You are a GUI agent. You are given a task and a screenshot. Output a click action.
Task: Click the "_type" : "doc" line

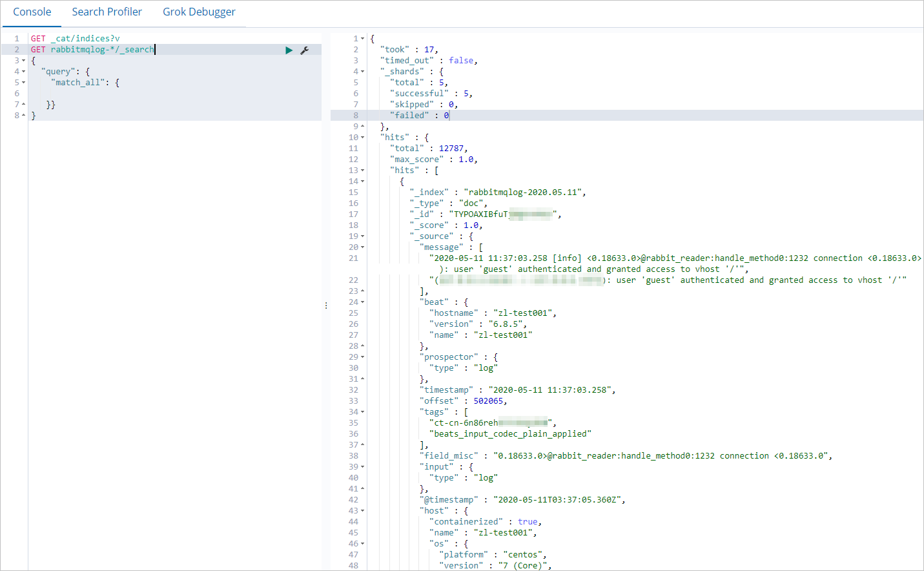pyautogui.click(x=449, y=203)
